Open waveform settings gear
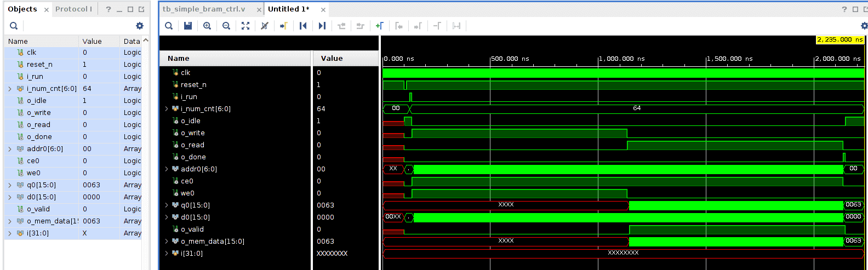This screenshot has height=270, width=868. (x=864, y=26)
